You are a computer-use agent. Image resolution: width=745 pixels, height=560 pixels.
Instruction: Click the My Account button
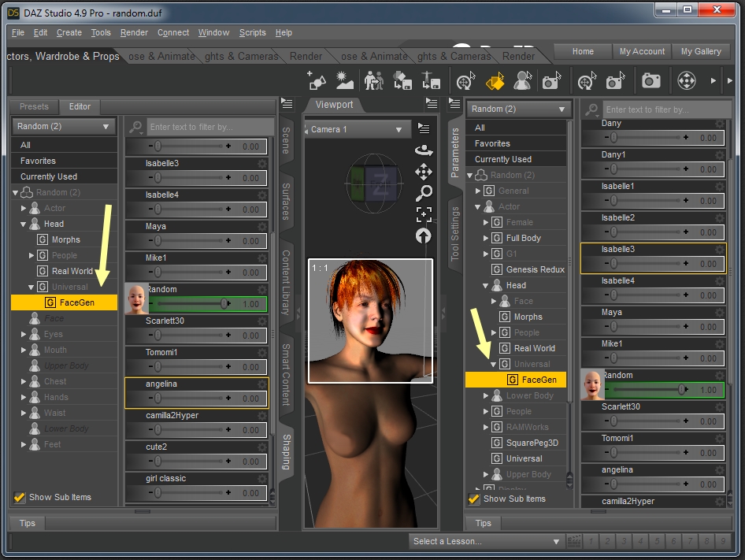pyautogui.click(x=642, y=51)
